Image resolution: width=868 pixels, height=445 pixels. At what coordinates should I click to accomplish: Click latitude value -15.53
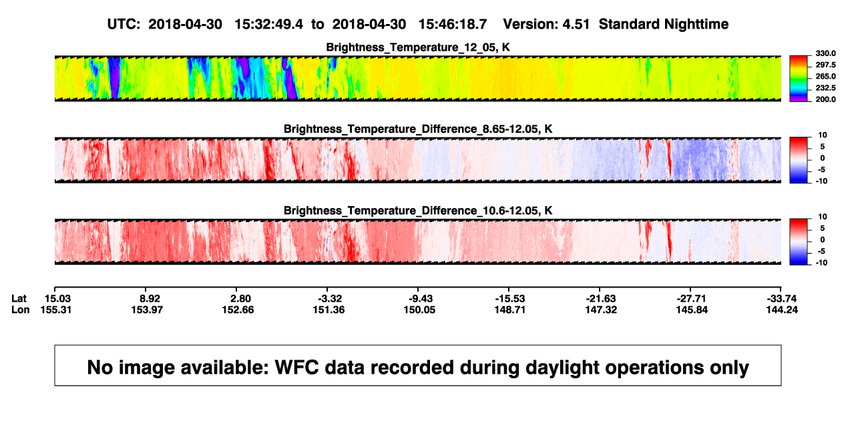coord(511,298)
